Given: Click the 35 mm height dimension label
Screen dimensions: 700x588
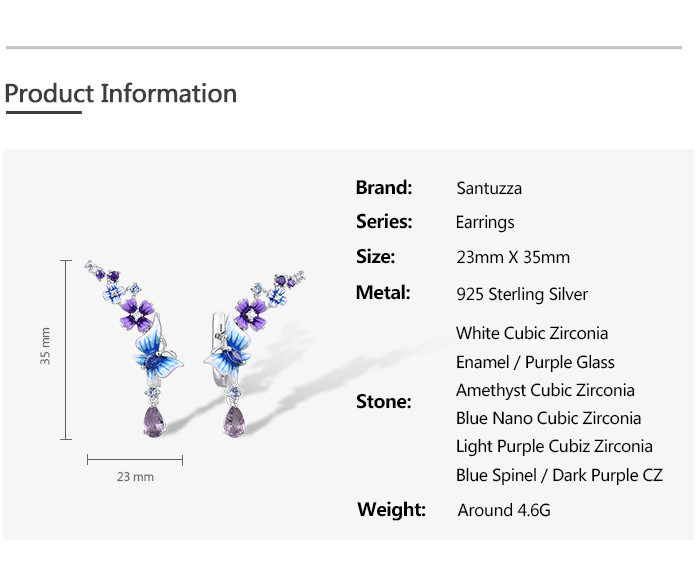Looking at the screenshot, I should 46,346.
